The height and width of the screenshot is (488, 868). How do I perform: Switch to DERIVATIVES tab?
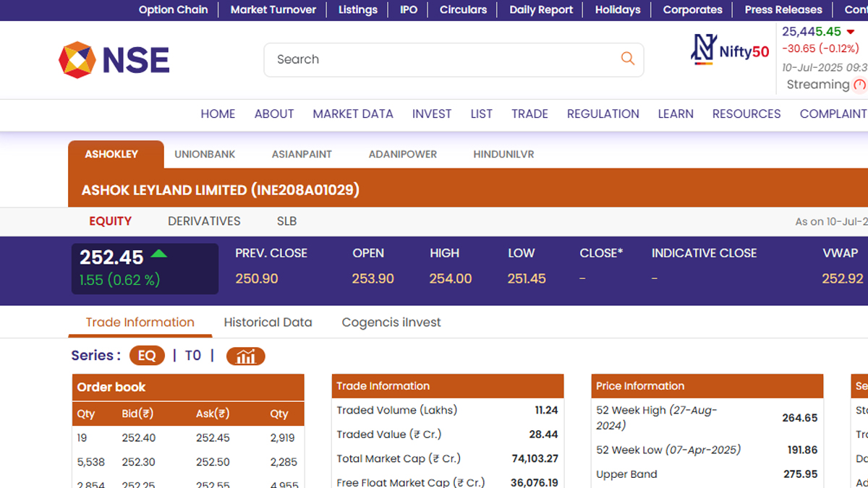(x=204, y=221)
